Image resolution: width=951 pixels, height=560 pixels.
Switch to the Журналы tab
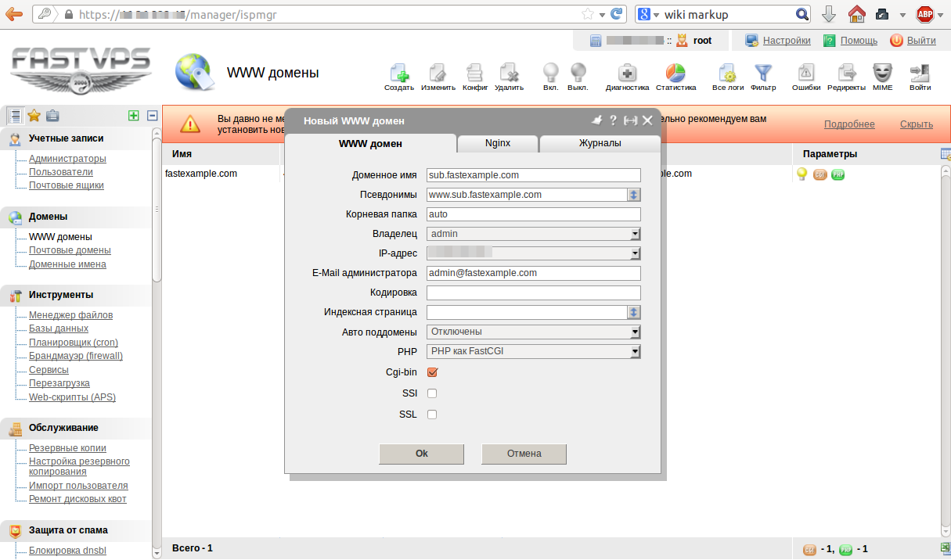click(x=600, y=143)
